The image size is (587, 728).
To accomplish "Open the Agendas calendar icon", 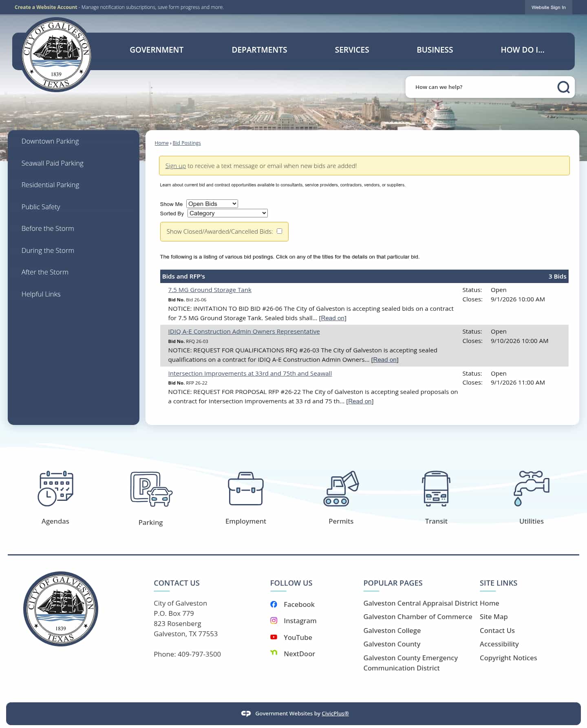I will click(x=55, y=488).
